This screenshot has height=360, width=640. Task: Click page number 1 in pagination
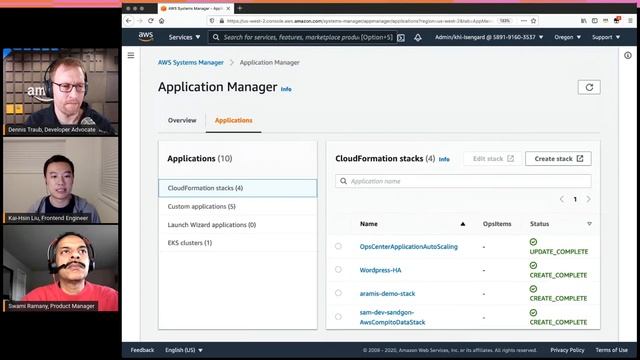pyautogui.click(x=575, y=199)
